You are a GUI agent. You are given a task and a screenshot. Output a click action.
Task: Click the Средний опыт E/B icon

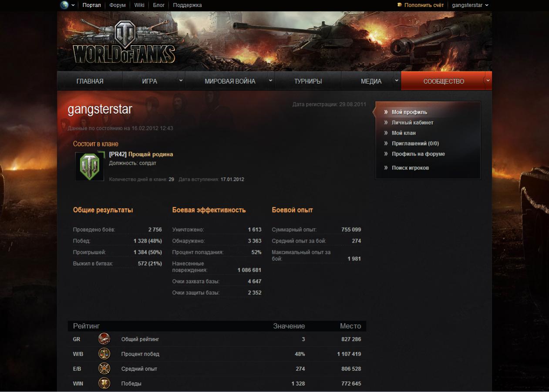click(x=104, y=368)
